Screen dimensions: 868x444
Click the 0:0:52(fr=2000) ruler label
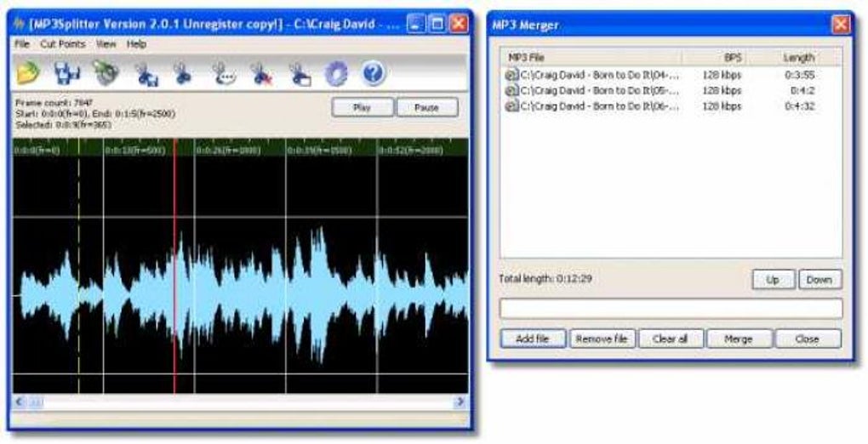pos(411,151)
